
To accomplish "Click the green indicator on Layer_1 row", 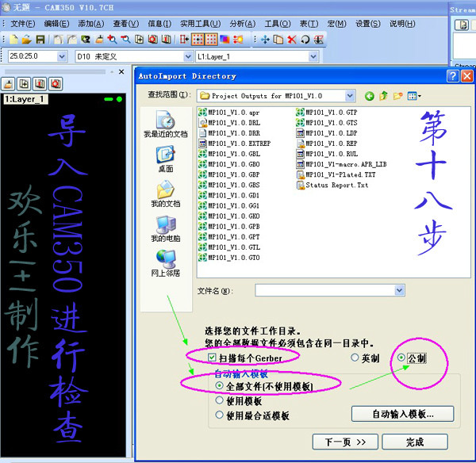I will tap(119, 99).
